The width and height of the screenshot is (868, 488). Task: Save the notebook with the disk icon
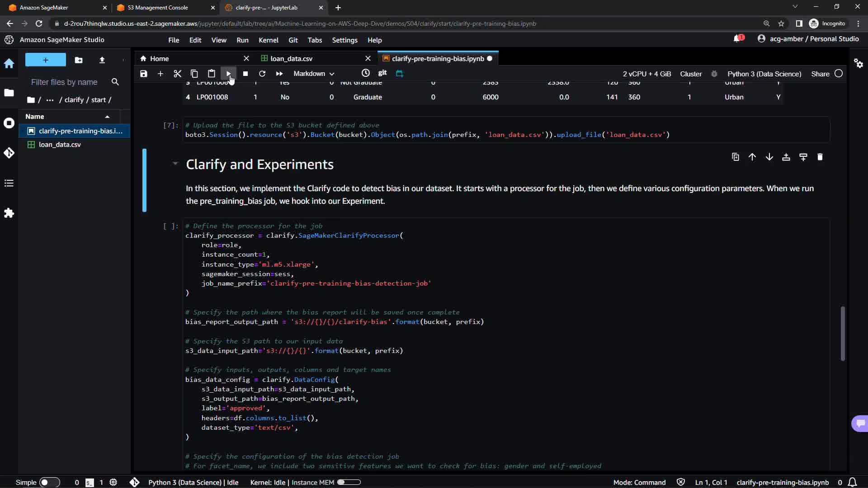point(144,74)
